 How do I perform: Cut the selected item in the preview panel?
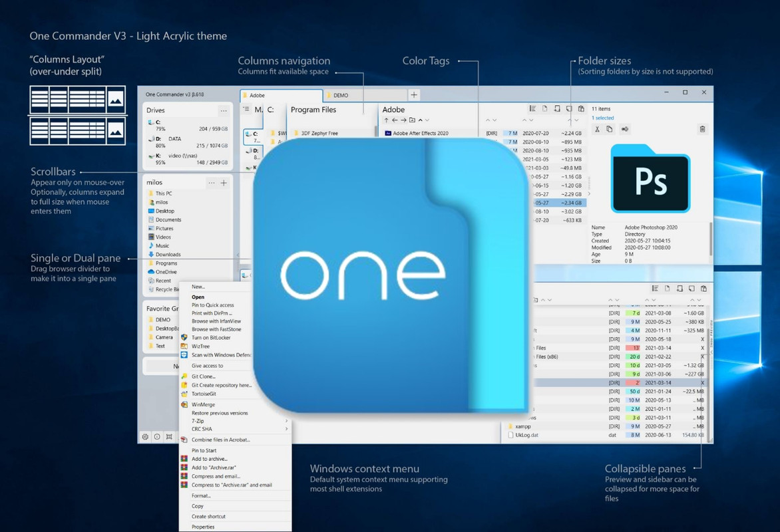[x=597, y=129]
